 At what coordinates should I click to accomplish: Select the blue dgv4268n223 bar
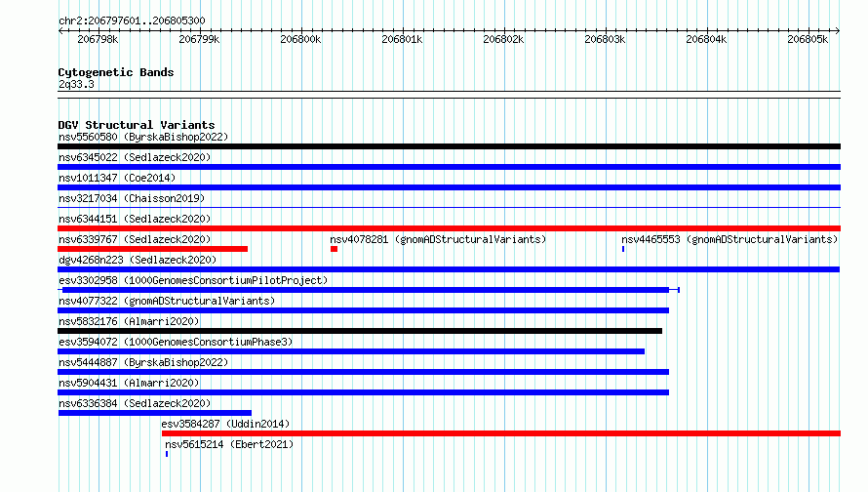[449, 269]
